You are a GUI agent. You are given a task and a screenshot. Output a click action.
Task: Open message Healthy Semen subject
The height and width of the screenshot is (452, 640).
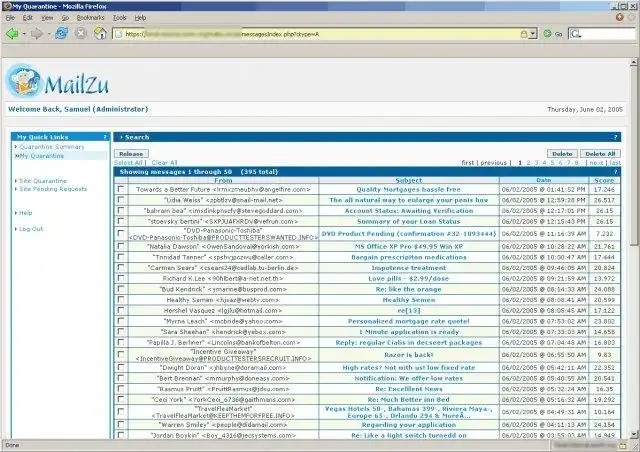click(x=409, y=300)
